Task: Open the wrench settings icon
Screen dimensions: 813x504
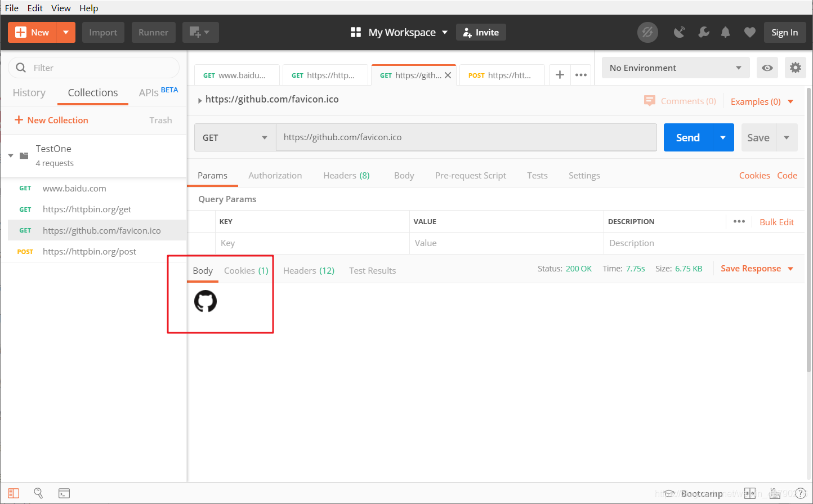Action: [704, 33]
